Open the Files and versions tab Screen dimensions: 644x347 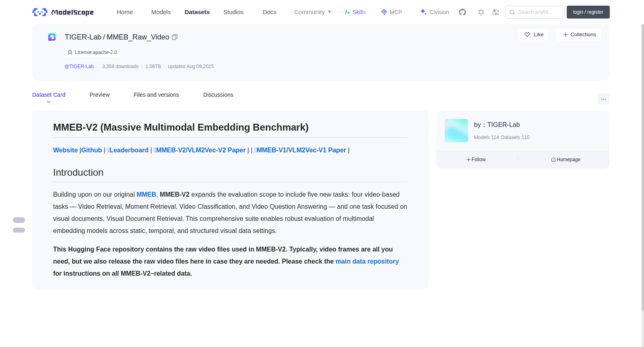coord(156,95)
